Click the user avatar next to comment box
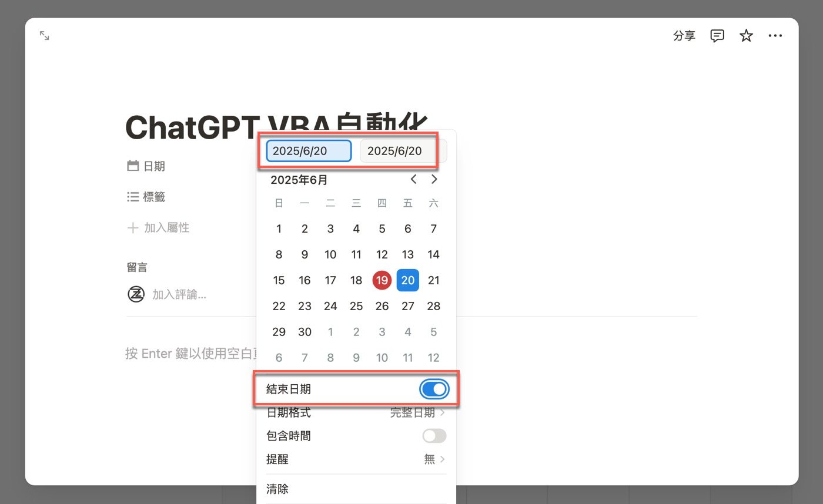Viewport: 823px width, 504px height. pyautogui.click(x=136, y=294)
